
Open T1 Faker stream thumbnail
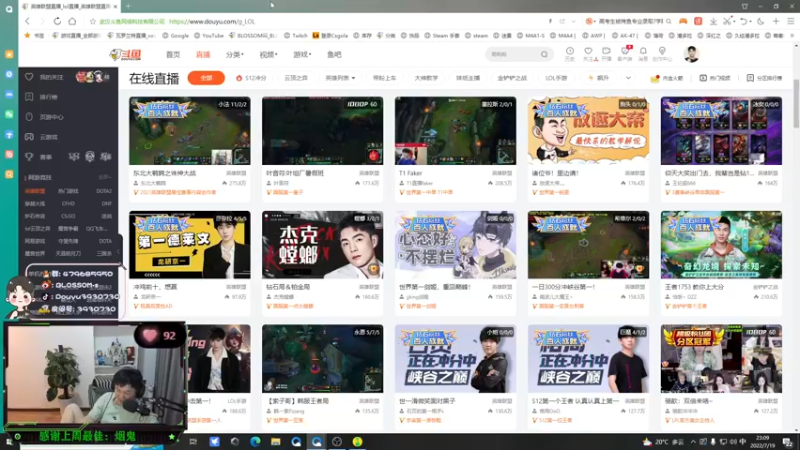pos(455,131)
